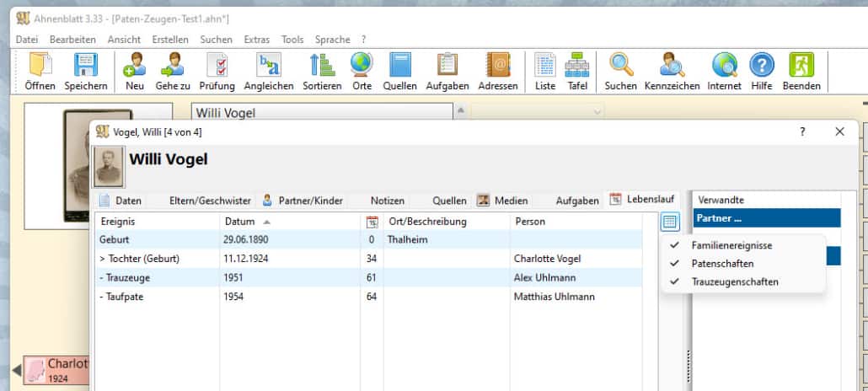The image size is (868, 391).
Task: Run the Prüfung check tool
Action: (x=217, y=65)
